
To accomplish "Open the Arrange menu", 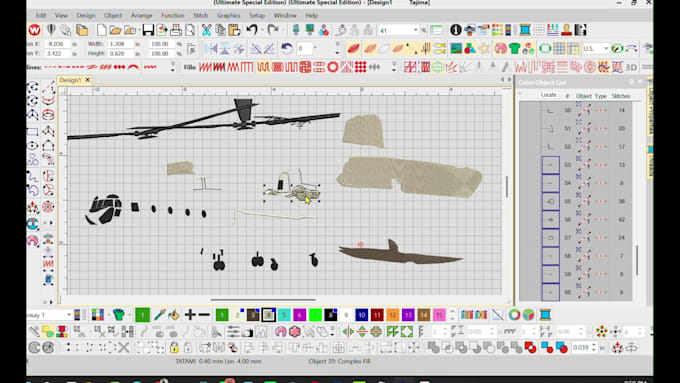I will [141, 15].
